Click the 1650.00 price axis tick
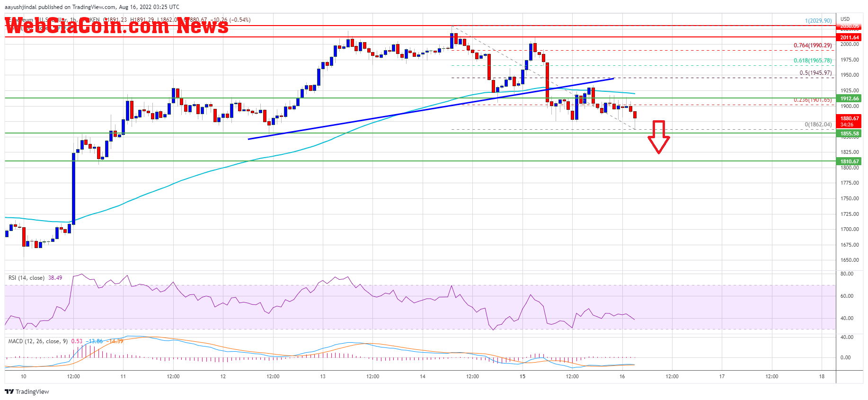 click(x=850, y=260)
